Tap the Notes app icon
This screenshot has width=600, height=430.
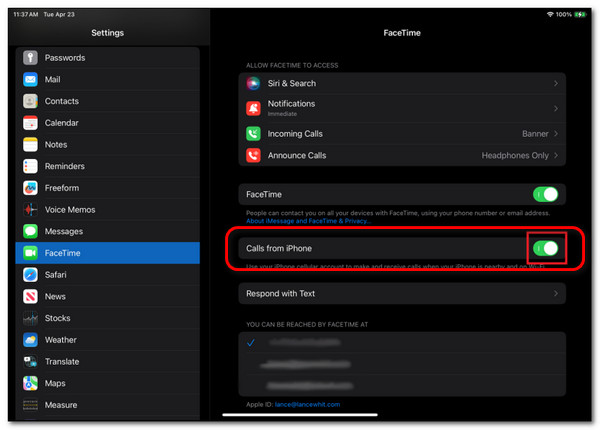coord(30,145)
